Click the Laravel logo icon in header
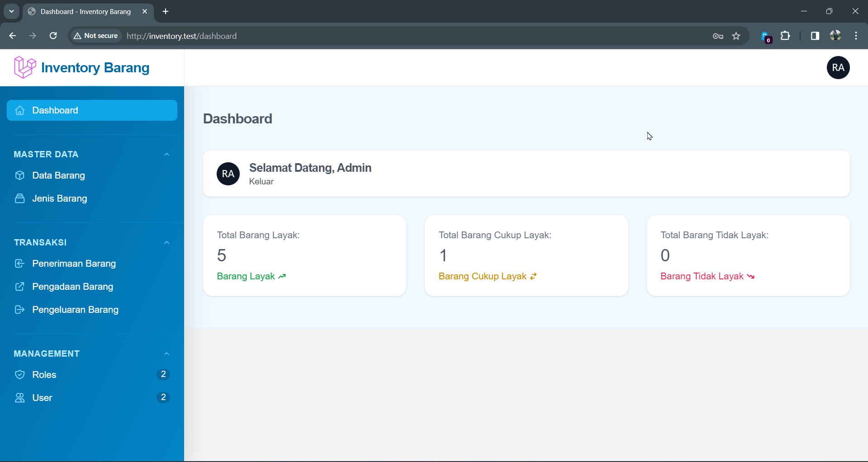The image size is (868, 462). (25, 67)
